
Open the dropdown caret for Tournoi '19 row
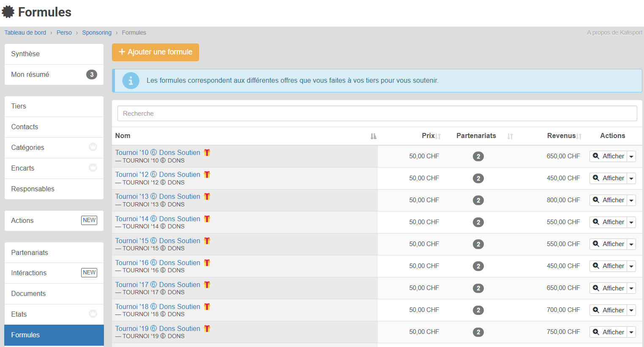[631, 332]
